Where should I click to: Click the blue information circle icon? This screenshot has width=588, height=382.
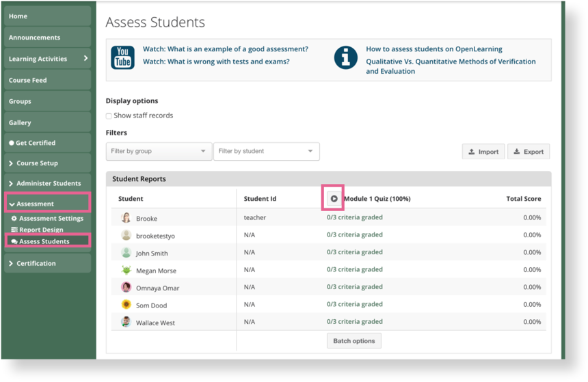(x=345, y=57)
